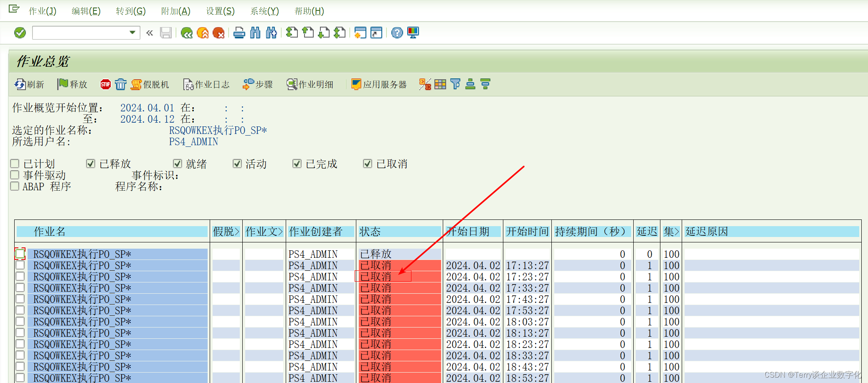
Task: Open the command field dropdown
Action: tap(132, 33)
